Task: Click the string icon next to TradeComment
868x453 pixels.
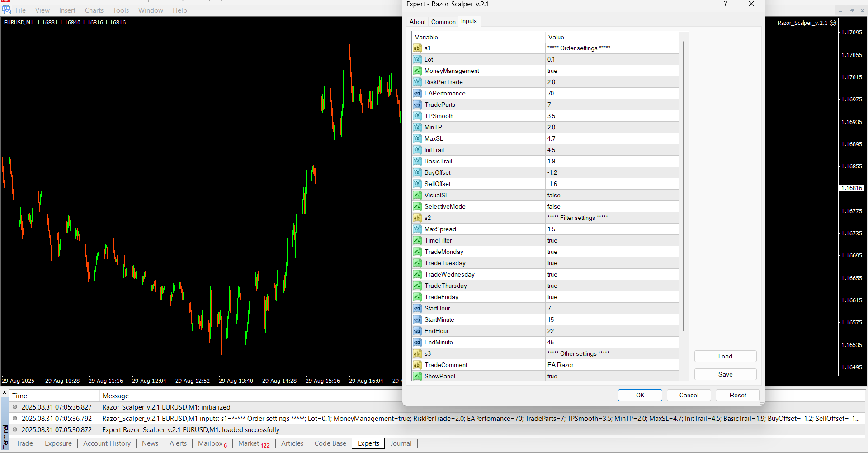Action: click(x=417, y=365)
